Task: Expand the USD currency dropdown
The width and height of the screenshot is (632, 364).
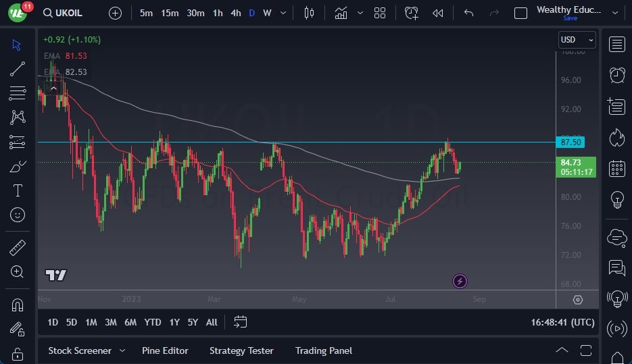Action: (577, 40)
